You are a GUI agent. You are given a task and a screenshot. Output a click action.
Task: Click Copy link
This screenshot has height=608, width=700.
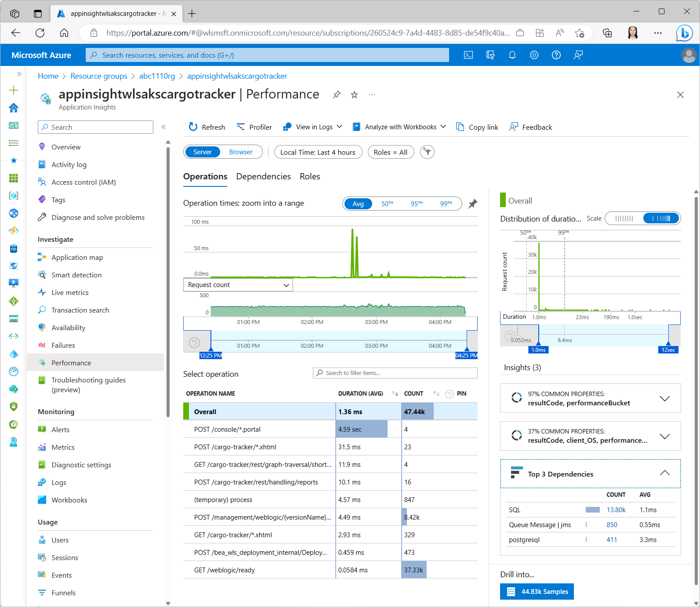coord(477,127)
